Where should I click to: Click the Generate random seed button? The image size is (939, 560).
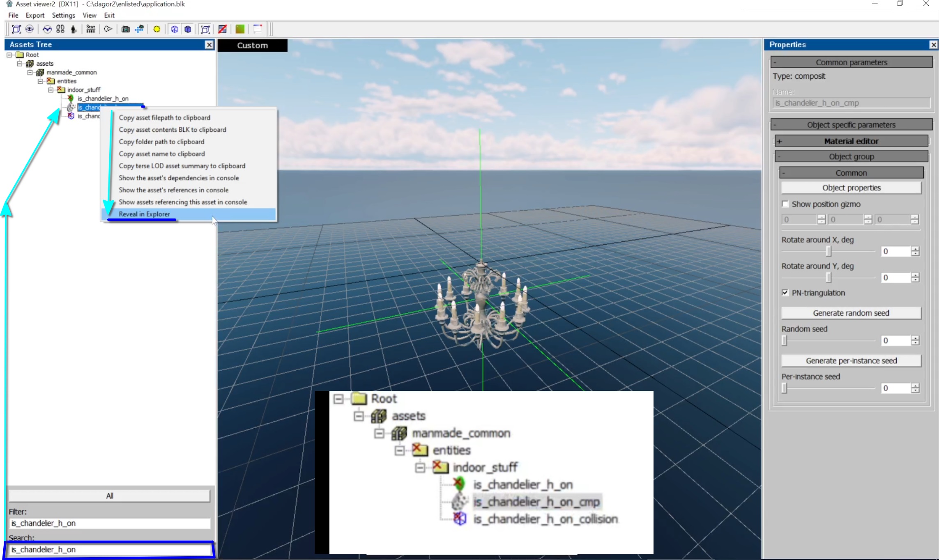coord(851,313)
